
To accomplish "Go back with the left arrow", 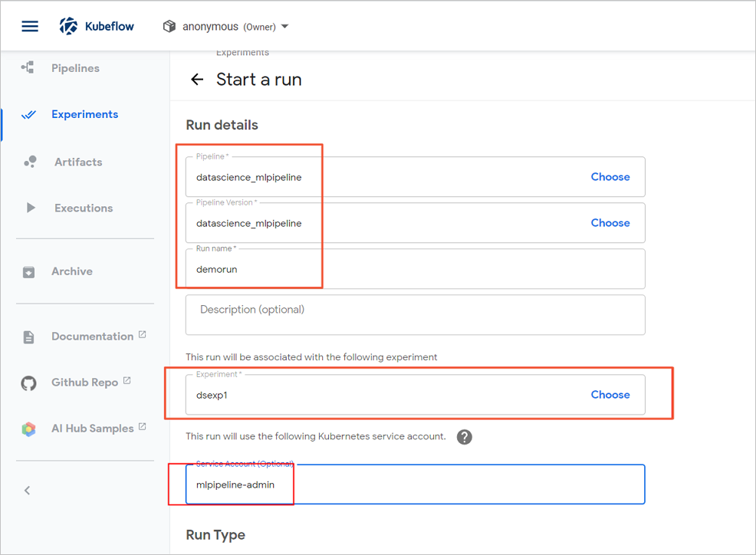I will point(197,80).
